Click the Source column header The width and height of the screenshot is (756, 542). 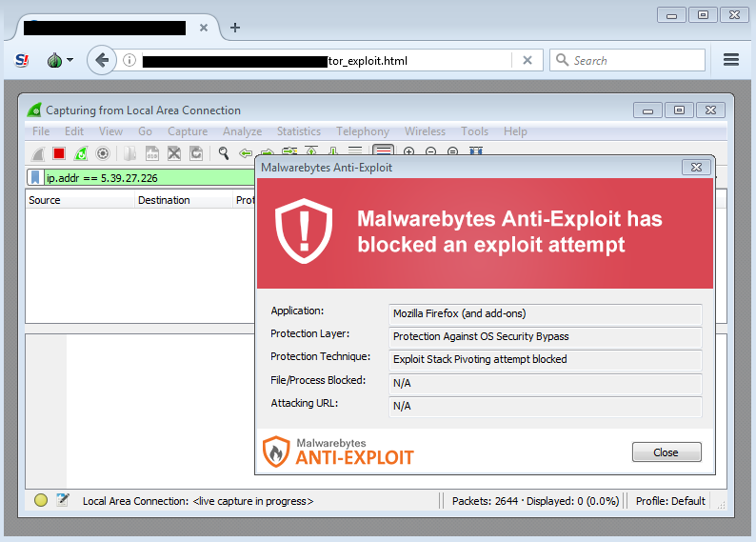click(80, 200)
